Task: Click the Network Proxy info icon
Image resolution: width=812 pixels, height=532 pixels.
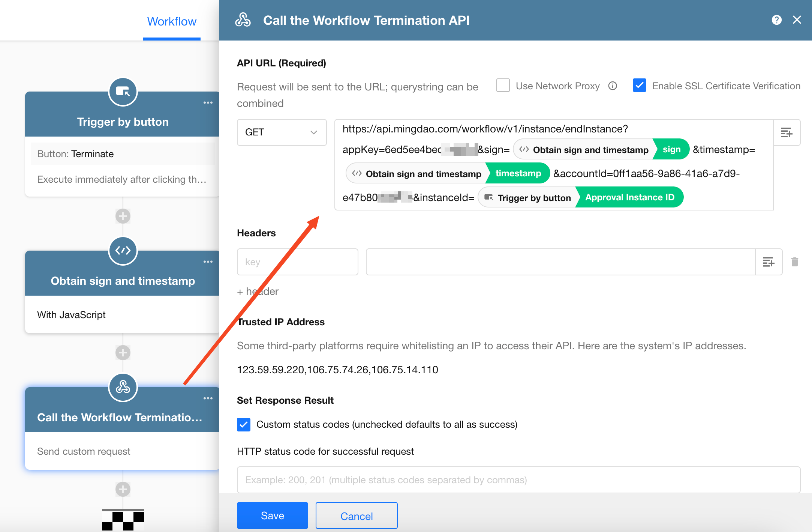Action: pos(613,86)
